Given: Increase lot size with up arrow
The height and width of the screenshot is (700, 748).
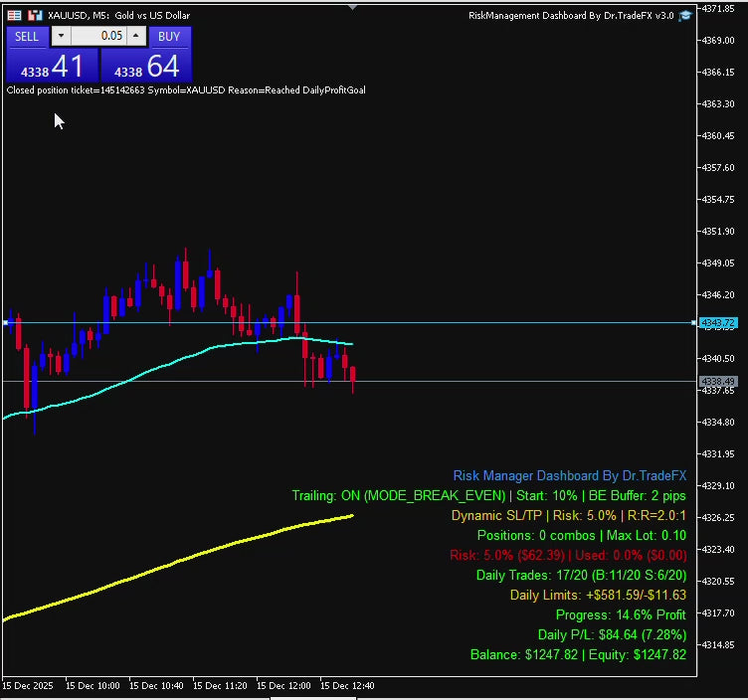Looking at the screenshot, I should point(136,37).
